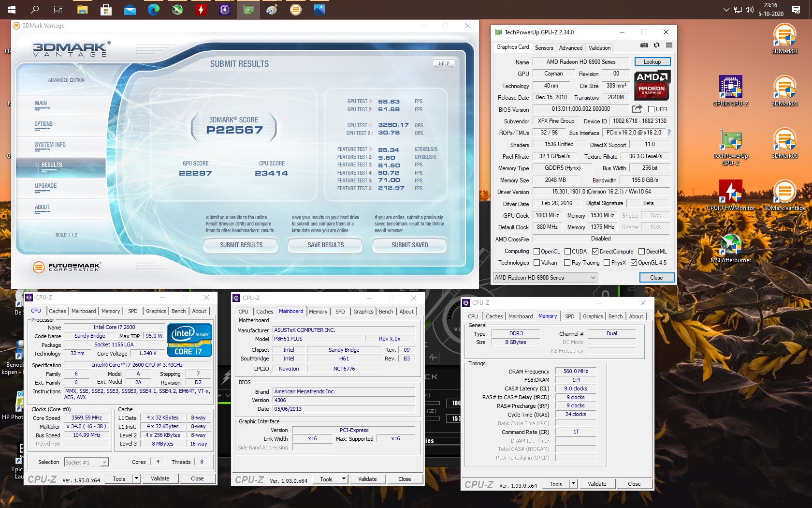812x508 pixels.
Task: Show hidden system tray icons chevron
Action: pos(726,9)
